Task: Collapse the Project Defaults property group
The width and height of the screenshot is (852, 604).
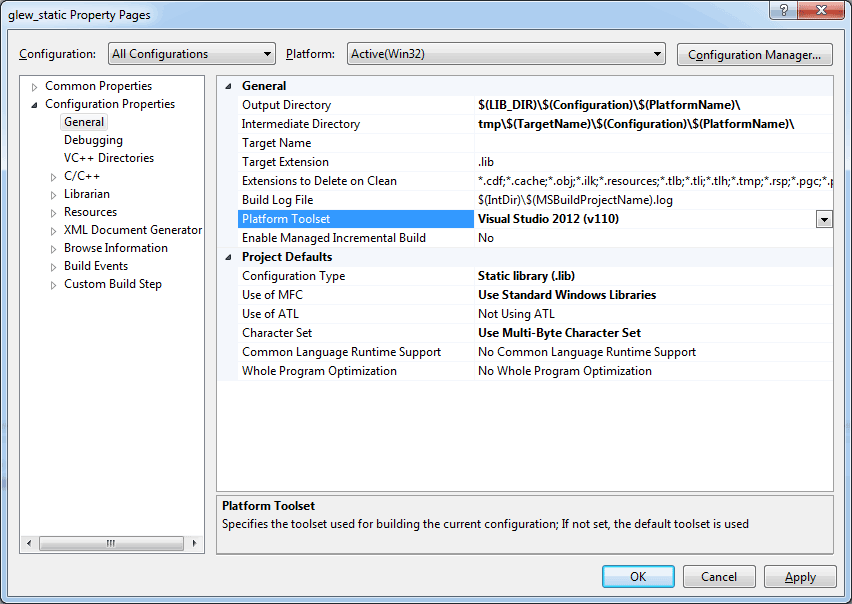Action: tap(228, 257)
